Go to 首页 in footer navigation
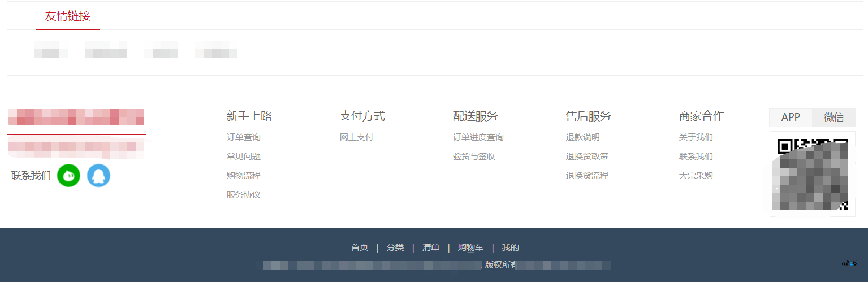The width and height of the screenshot is (868, 282). click(360, 248)
